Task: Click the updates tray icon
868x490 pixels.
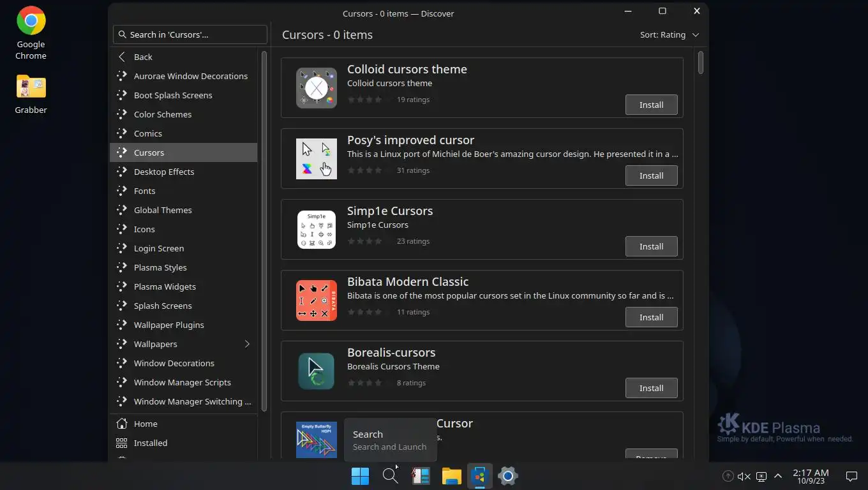Action: pyautogui.click(x=728, y=476)
